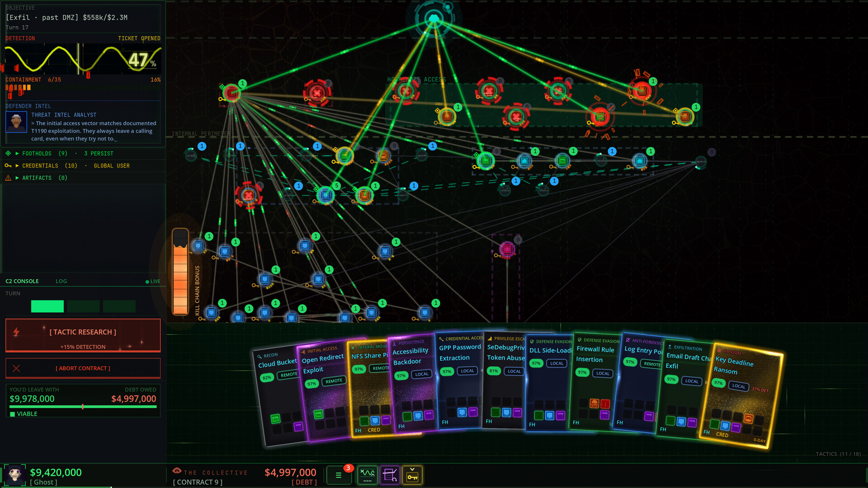Screen dimensions: 868x488
Task: Select the Key Deadline Ransom card
Action: pos(741,396)
